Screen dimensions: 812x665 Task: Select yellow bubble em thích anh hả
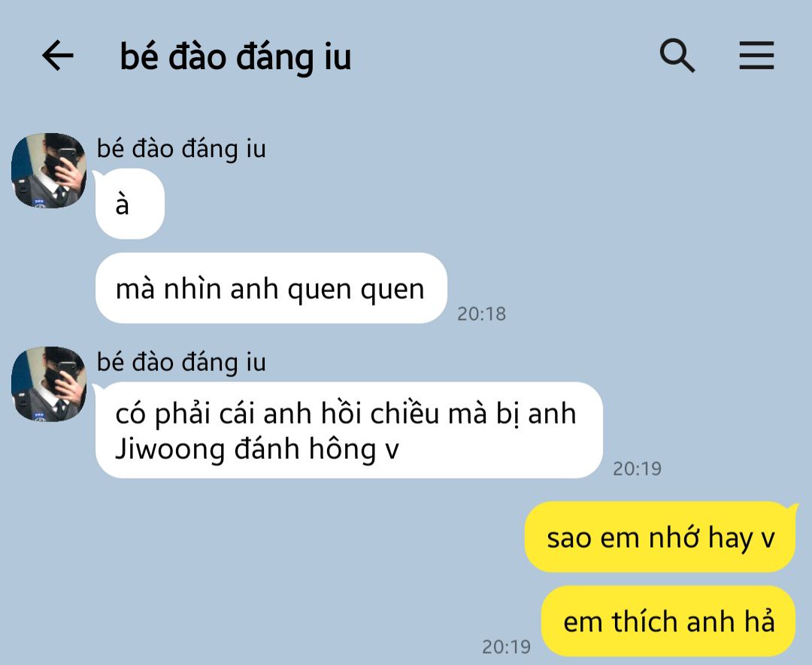click(x=668, y=621)
